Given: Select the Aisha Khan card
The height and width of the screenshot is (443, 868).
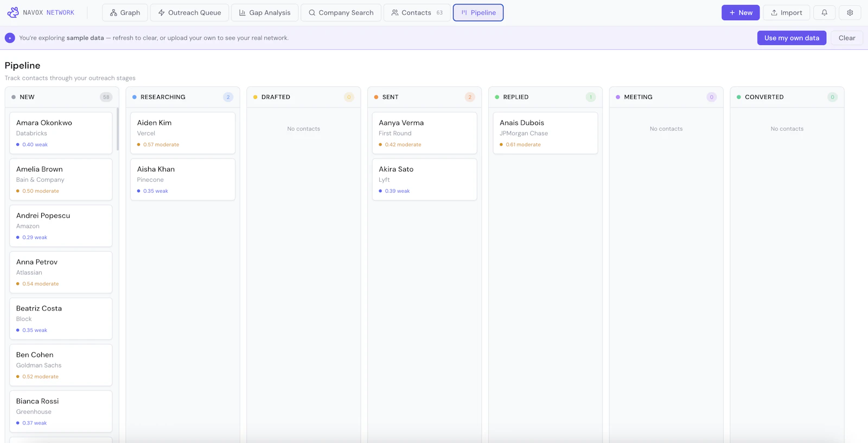Looking at the screenshot, I should click(183, 180).
